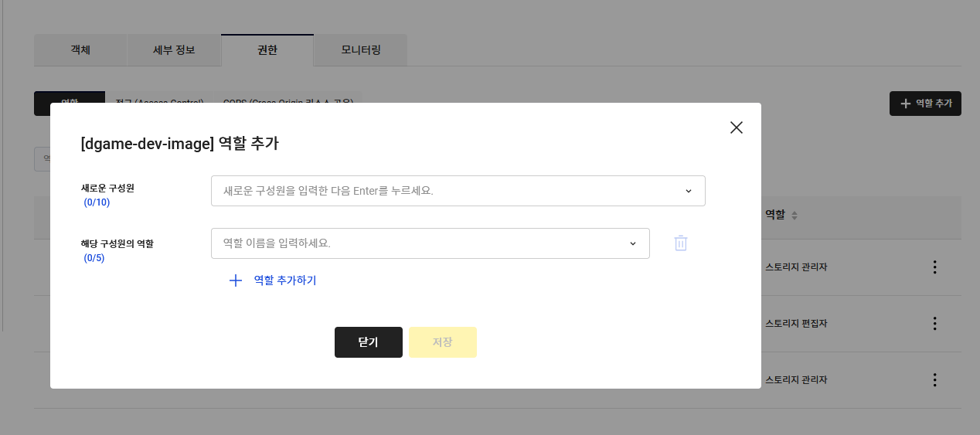Delete the member role row via trash icon
This screenshot has height=435, width=980.
pos(680,243)
